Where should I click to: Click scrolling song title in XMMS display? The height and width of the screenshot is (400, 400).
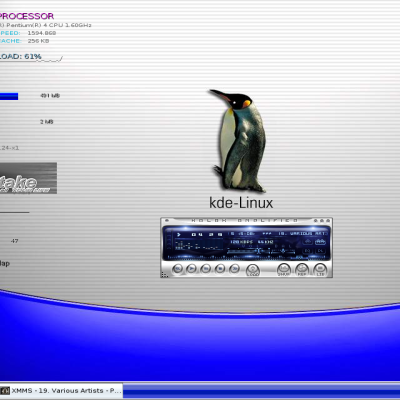277,234
